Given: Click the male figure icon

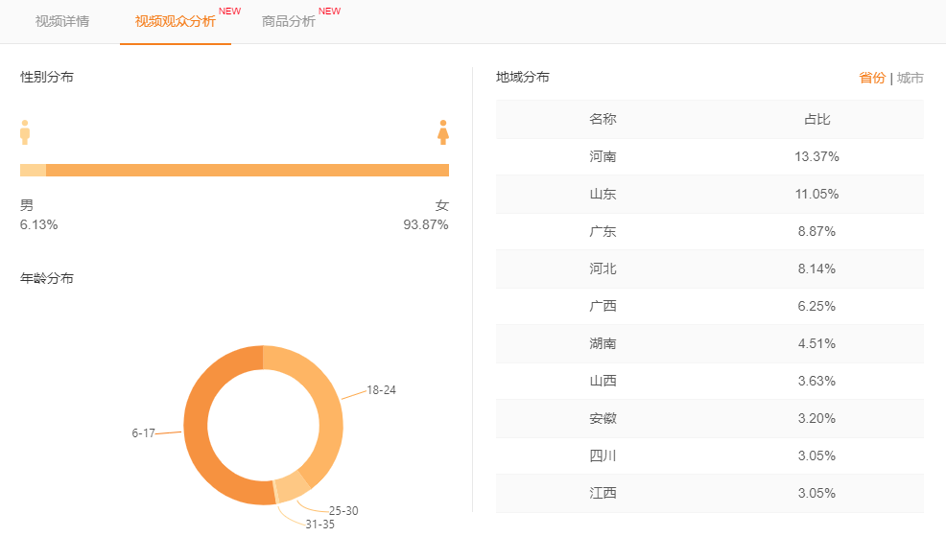Looking at the screenshot, I should click(x=25, y=132).
